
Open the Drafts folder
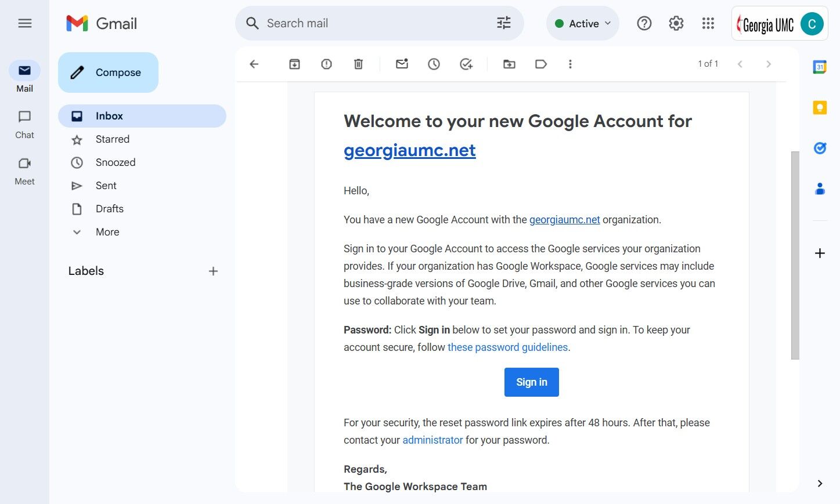110,209
